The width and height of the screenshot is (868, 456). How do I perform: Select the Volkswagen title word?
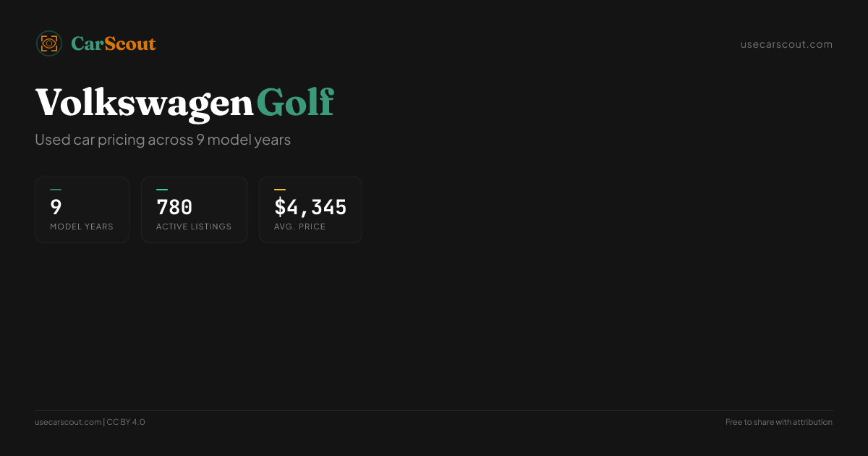(x=144, y=103)
